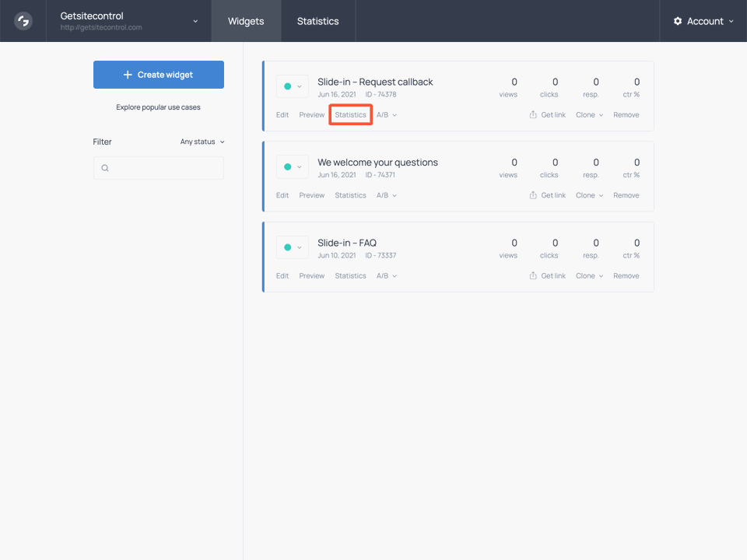Open the Clone dropdown for Slide-in FAQ
The width and height of the screenshot is (747, 560).
coord(589,275)
